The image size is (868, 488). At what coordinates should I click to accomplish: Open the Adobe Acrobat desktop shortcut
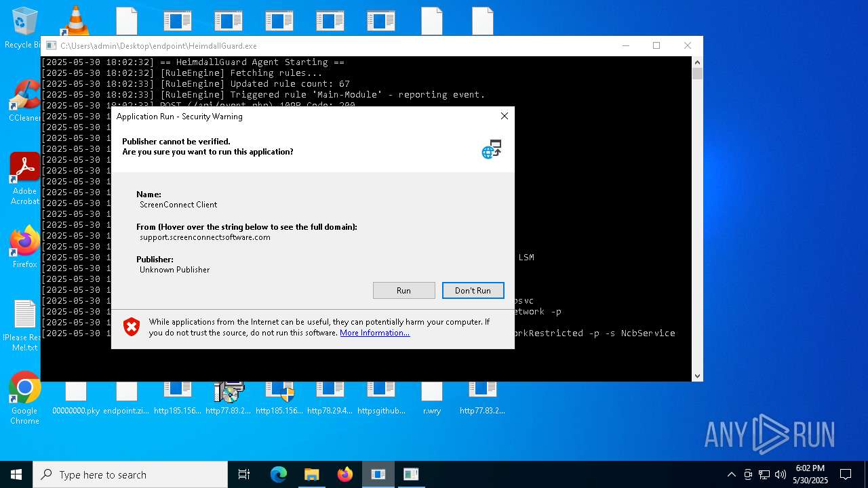[25, 179]
